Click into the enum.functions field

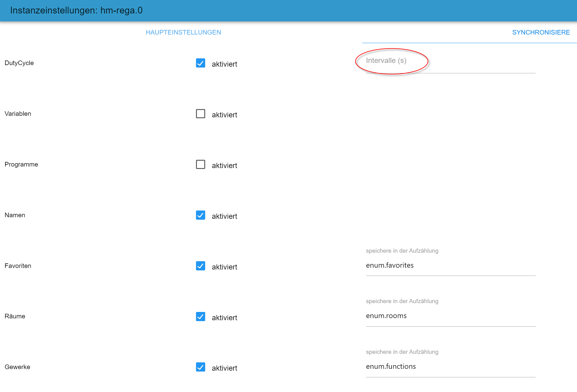(x=450, y=367)
